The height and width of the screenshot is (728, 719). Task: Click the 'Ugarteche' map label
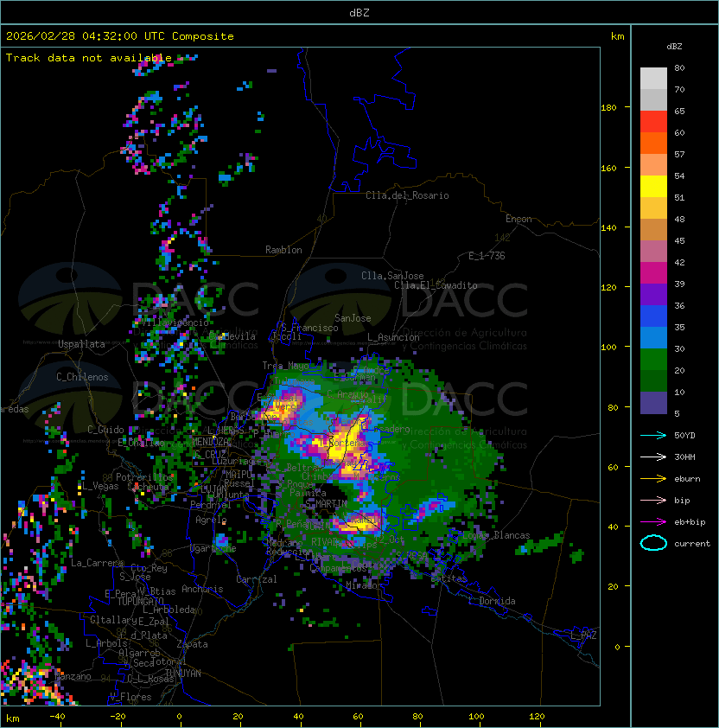tap(213, 548)
